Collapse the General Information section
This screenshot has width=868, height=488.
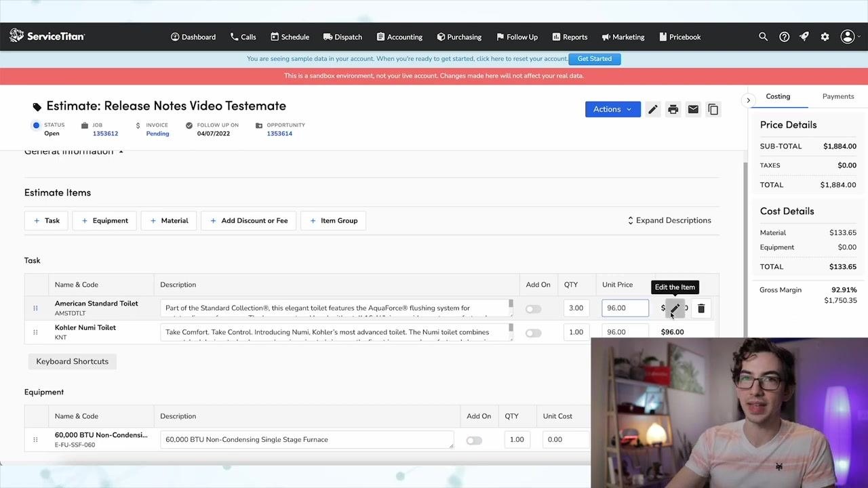point(73,151)
